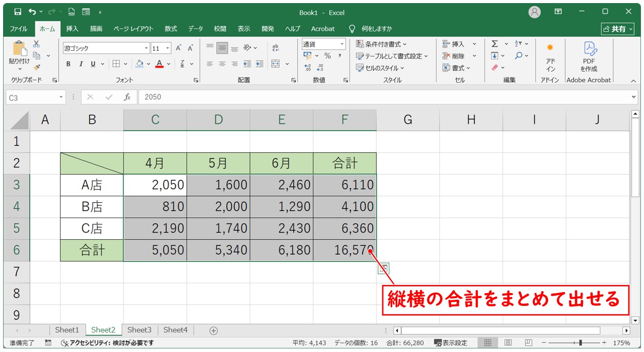Switch to the Sheet3 worksheet tab
Screen dimensions: 644x352
tap(139, 330)
